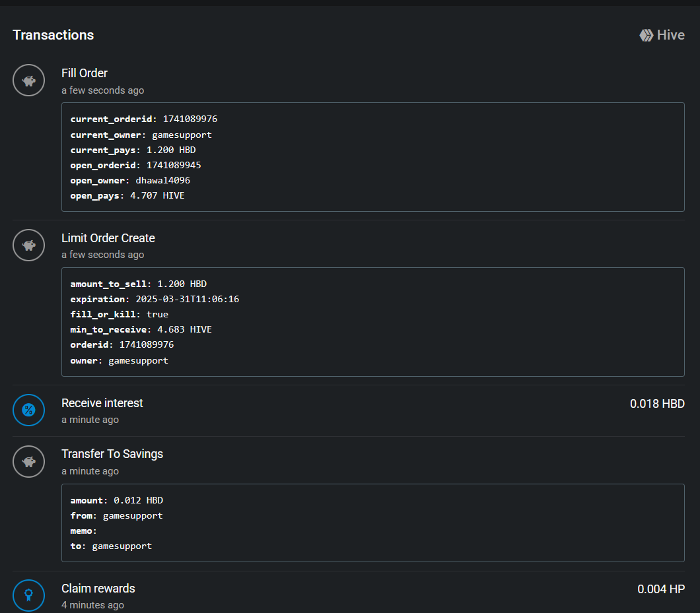Click the Transfer To Savings 'a minute ago' timestamp
This screenshot has width=700, height=613.
pyautogui.click(x=90, y=471)
